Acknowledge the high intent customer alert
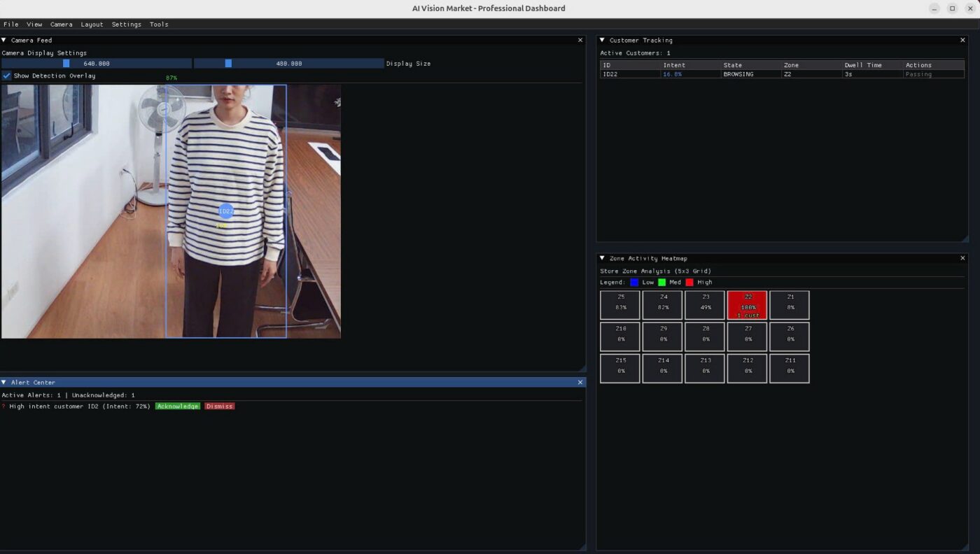The height and width of the screenshot is (554, 980). pyautogui.click(x=178, y=406)
